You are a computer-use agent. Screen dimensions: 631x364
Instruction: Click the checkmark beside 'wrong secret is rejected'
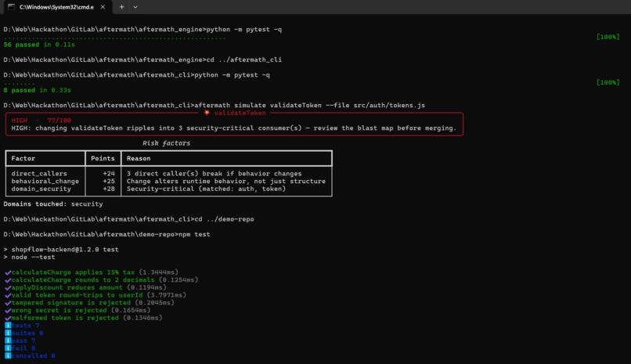8,311
